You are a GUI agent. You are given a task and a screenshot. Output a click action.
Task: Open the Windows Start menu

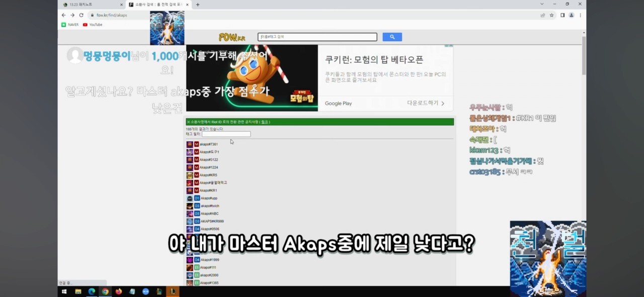point(64,291)
